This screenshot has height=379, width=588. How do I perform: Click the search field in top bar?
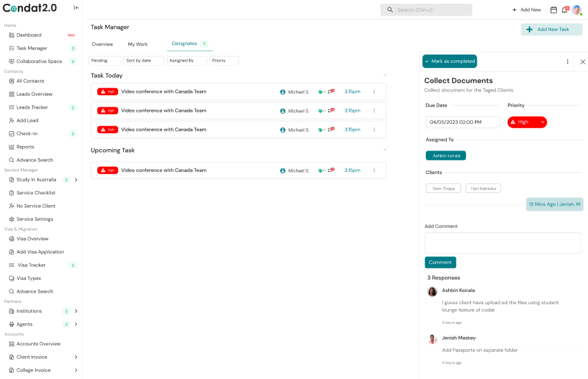tap(426, 10)
